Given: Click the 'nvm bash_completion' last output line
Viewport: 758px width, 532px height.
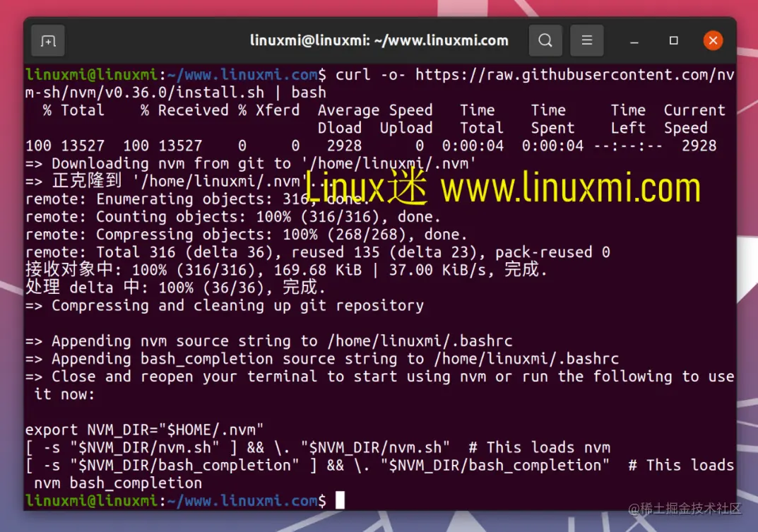Looking at the screenshot, I should pos(118,483).
